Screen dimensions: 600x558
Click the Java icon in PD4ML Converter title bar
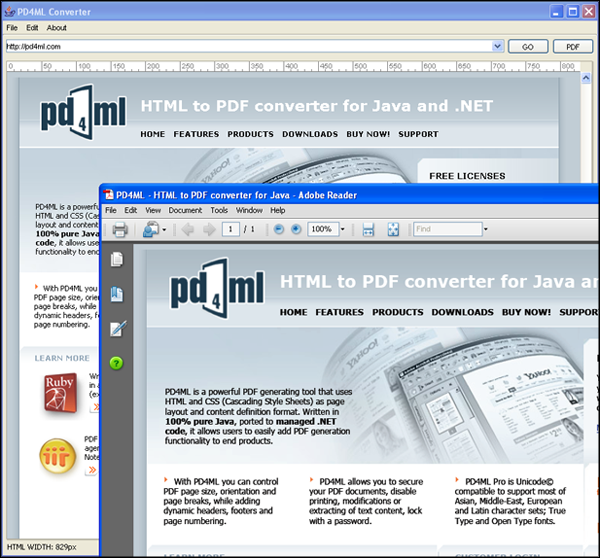point(10,12)
